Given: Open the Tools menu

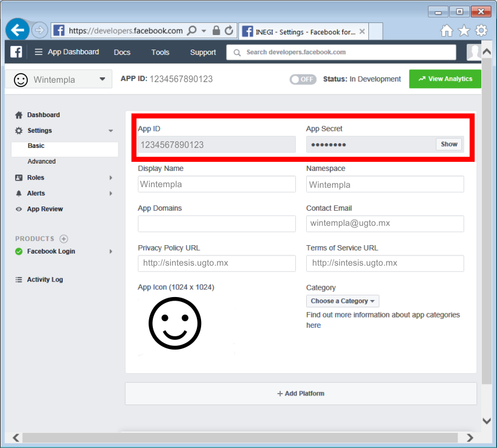Looking at the screenshot, I should coord(160,53).
